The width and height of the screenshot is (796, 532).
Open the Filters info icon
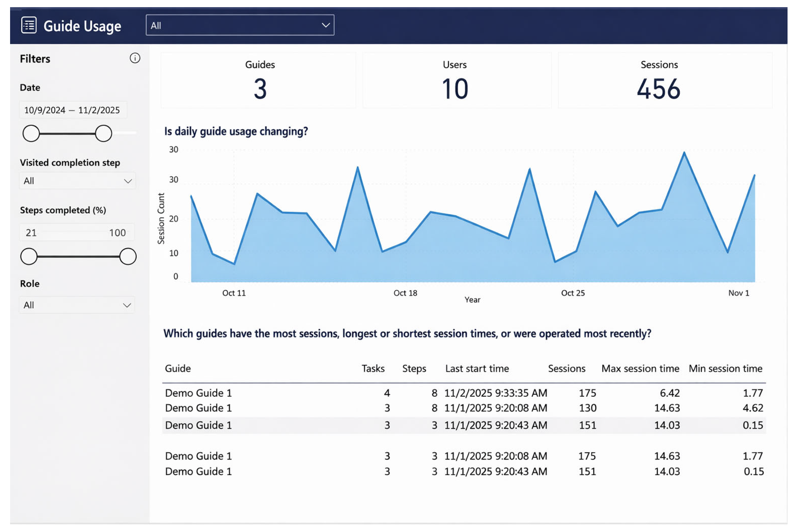(x=135, y=58)
